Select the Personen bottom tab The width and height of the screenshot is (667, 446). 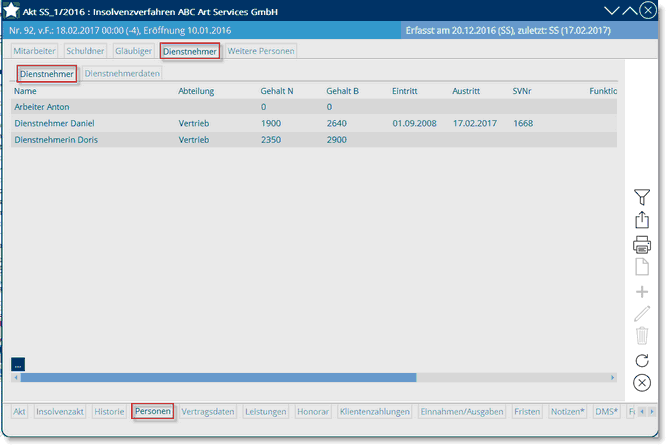[x=153, y=412]
